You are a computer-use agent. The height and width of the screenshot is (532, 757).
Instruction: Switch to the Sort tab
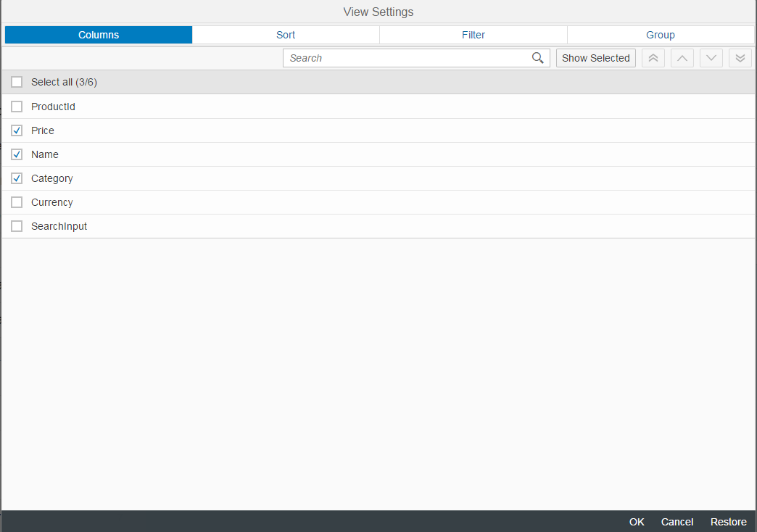tap(286, 35)
